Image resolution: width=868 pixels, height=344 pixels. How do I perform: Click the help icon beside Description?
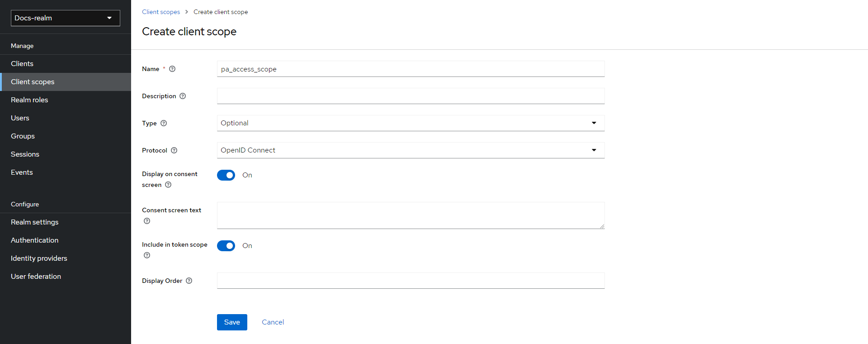click(x=183, y=96)
